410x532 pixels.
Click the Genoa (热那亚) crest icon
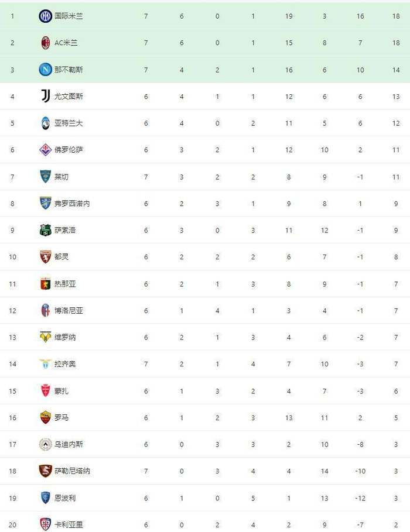pos(45,284)
